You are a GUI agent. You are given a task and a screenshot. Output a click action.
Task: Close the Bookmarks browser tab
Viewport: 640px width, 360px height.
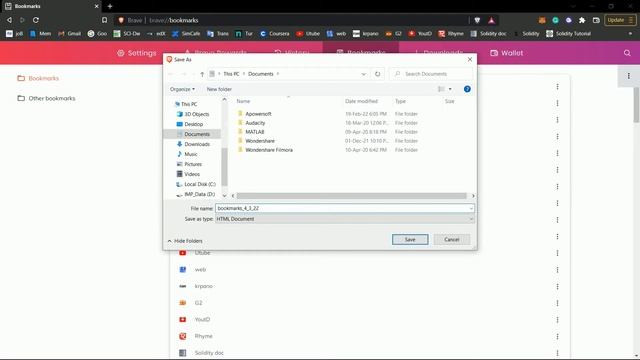(96, 6)
